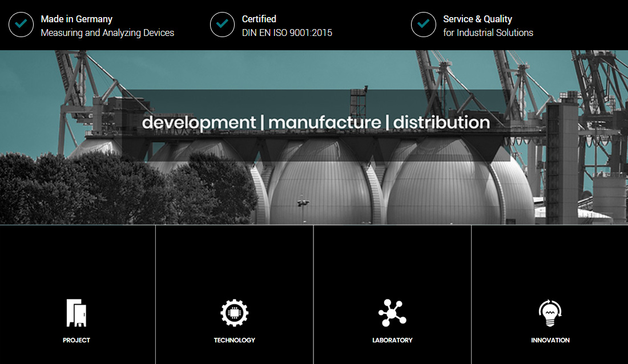The width and height of the screenshot is (628, 364).
Task: Open the TECHNOLOGY label link
Action: pos(235,340)
